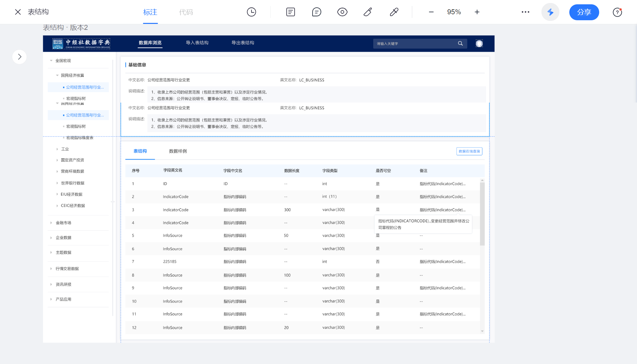Click the 基础信息 section heading

click(137, 65)
